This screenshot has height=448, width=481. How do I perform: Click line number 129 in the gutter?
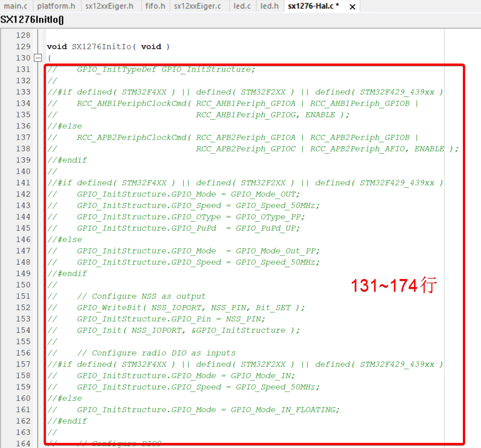23,47
